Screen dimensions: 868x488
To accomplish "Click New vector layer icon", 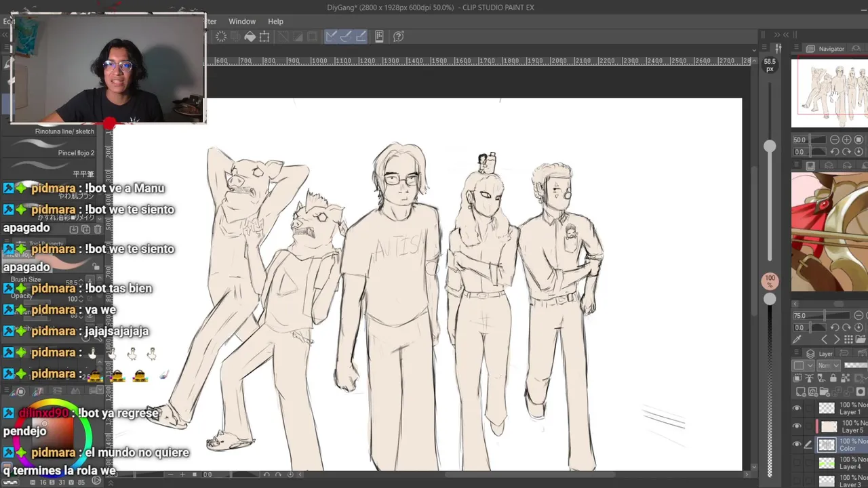I will click(813, 391).
